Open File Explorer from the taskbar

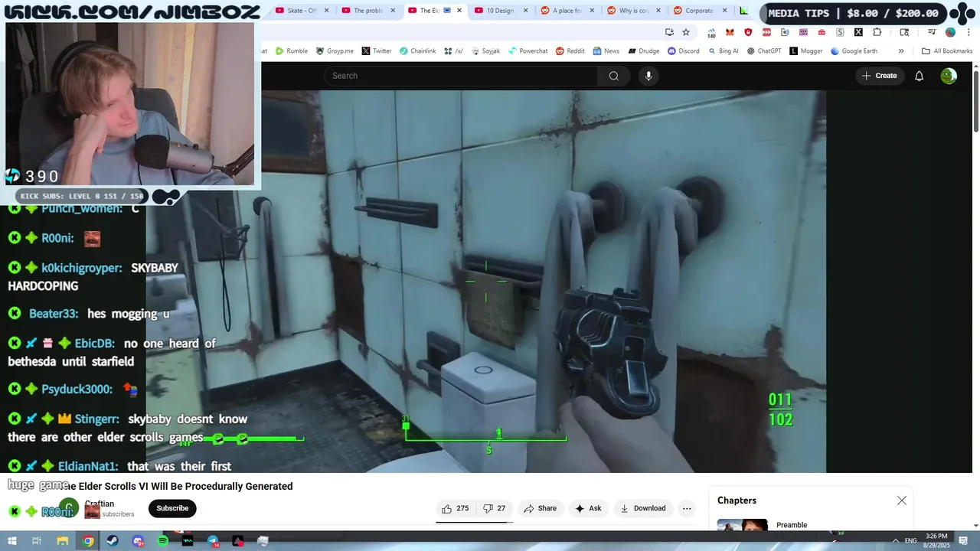click(x=63, y=541)
